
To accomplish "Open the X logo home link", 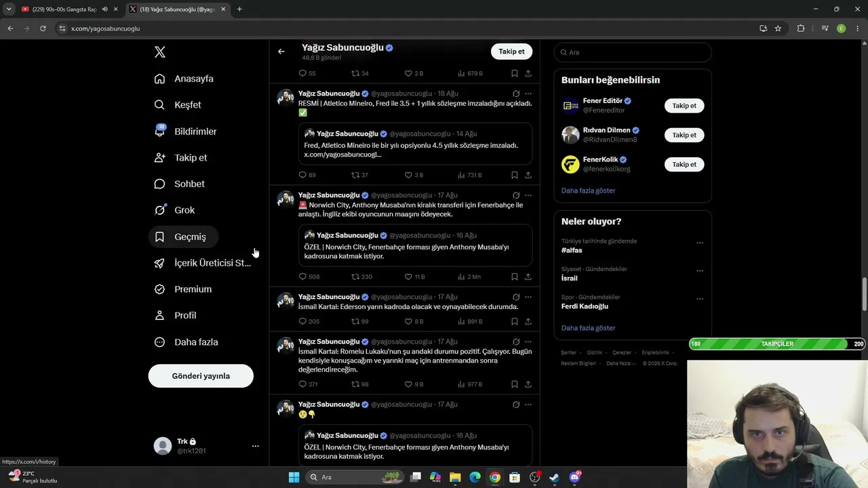I will [160, 52].
